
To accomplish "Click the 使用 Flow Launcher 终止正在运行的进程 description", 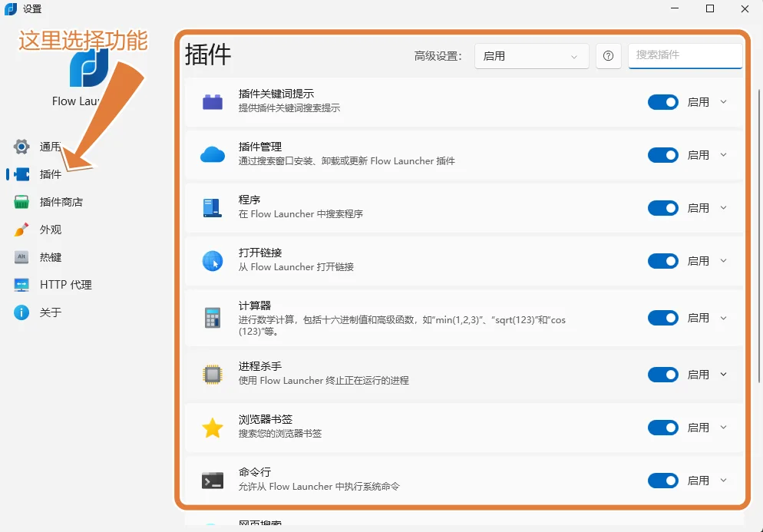I will (x=324, y=380).
